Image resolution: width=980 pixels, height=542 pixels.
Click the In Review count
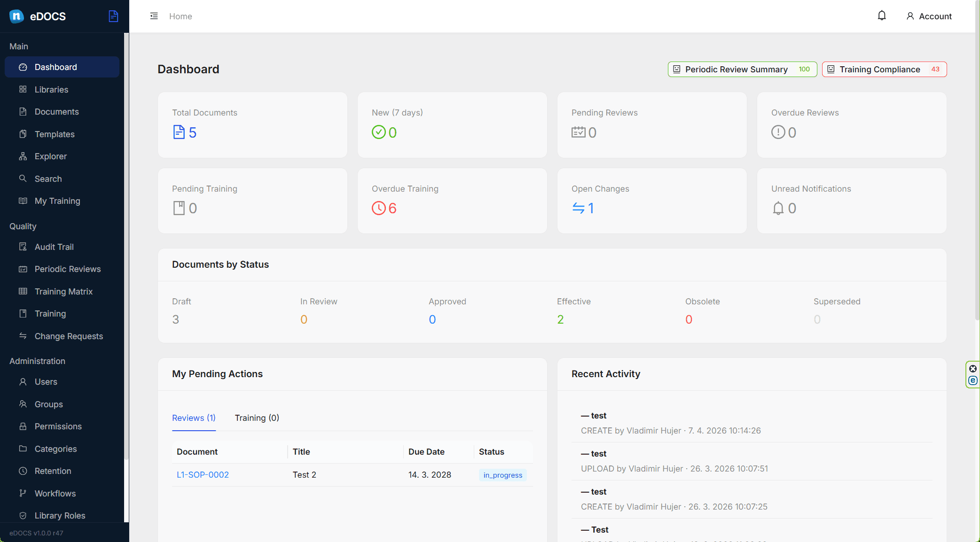(304, 319)
